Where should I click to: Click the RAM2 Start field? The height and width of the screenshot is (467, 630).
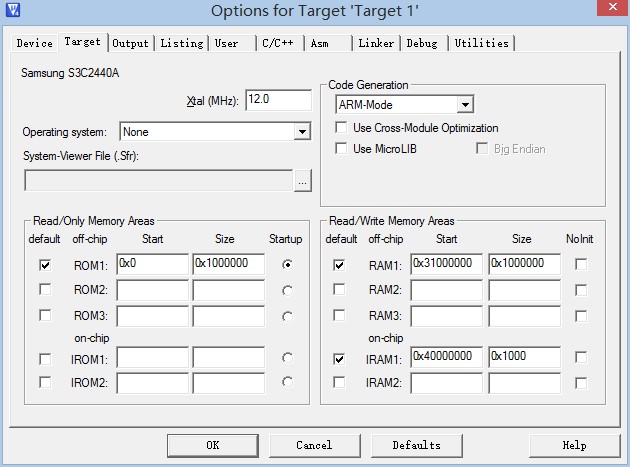coord(446,290)
